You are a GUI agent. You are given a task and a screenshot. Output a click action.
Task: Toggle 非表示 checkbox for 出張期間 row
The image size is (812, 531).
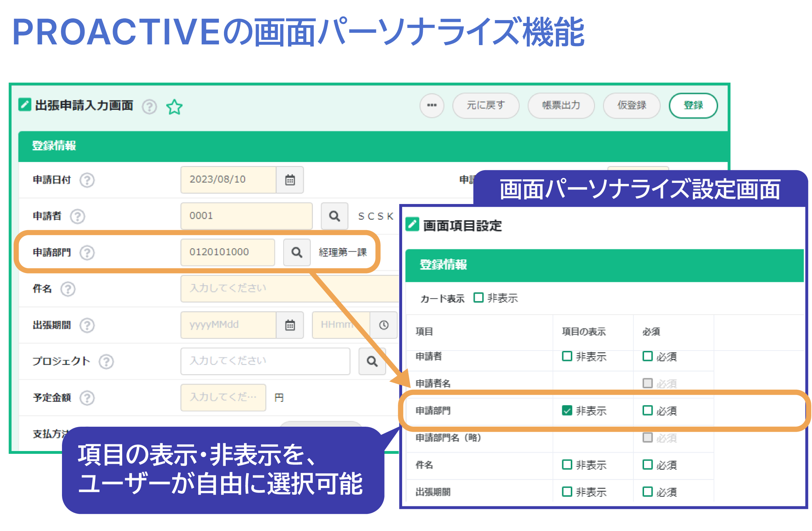(x=567, y=492)
